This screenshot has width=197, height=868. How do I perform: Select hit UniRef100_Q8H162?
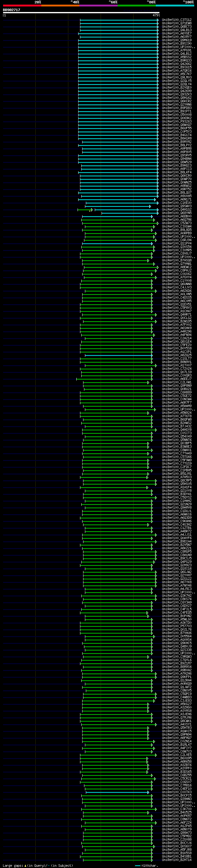[177, 98]
